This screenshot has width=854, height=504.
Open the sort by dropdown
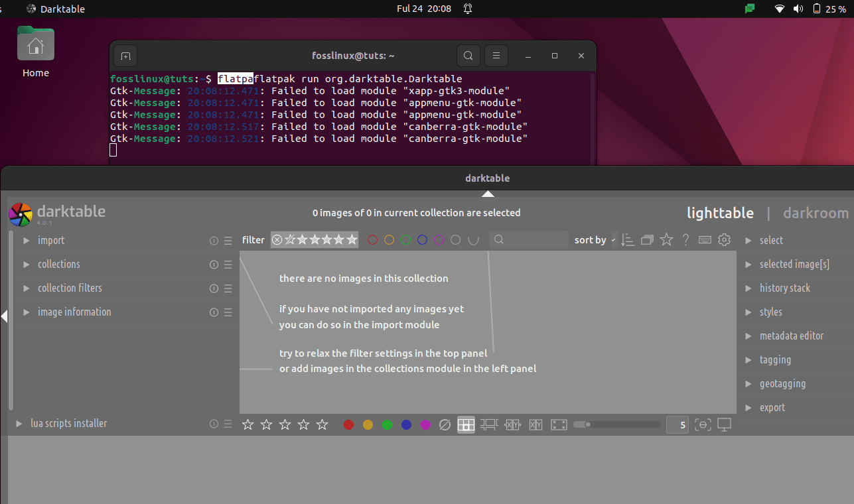click(592, 239)
